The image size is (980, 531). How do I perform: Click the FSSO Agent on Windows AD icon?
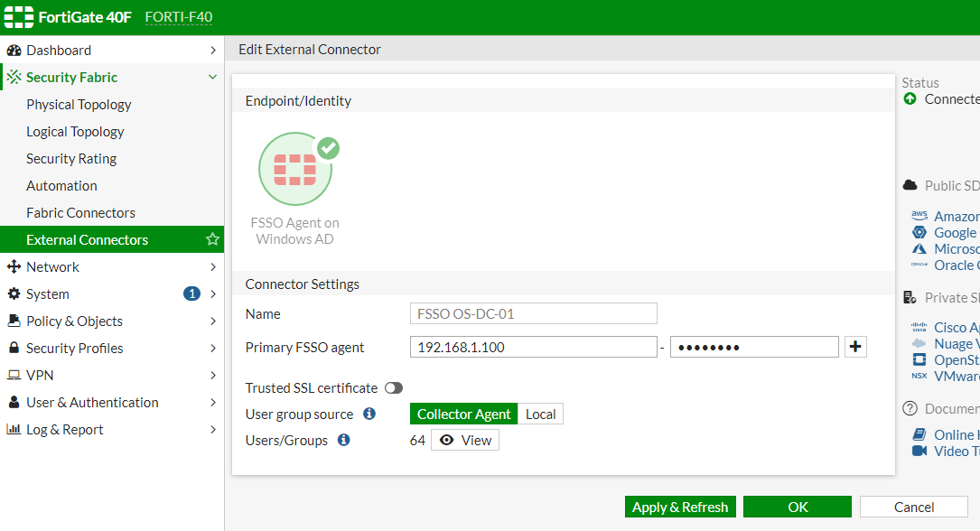(295, 169)
